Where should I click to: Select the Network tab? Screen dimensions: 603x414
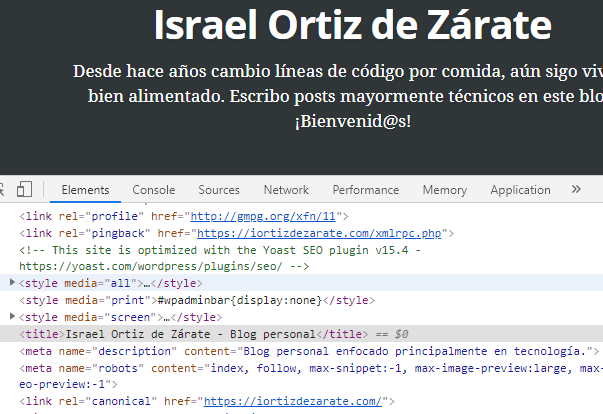[x=286, y=190]
